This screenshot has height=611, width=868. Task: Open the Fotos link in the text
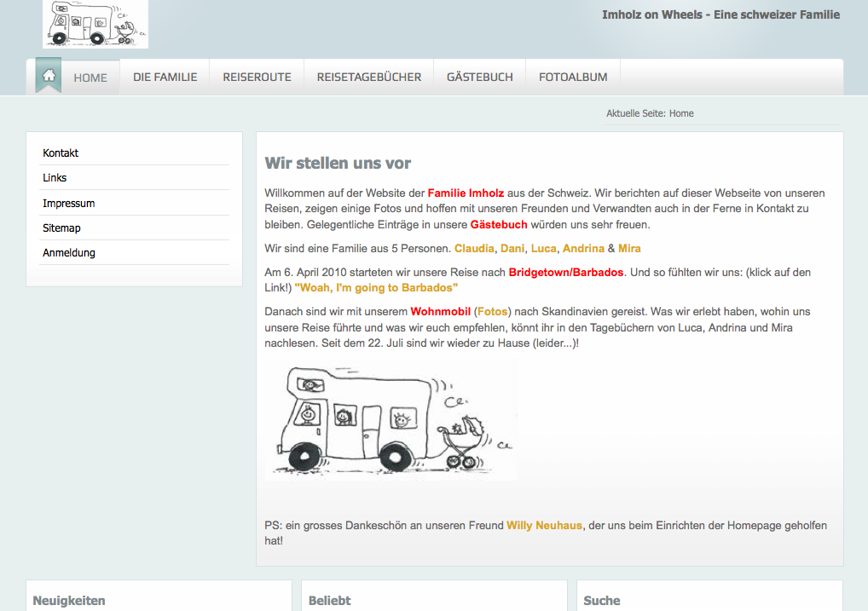(492, 311)
